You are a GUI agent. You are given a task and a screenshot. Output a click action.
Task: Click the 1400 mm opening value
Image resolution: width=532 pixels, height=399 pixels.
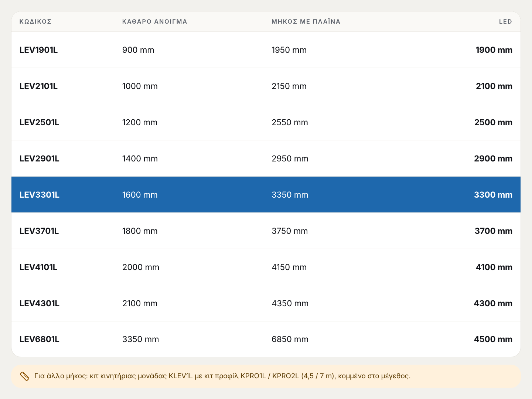140,158
